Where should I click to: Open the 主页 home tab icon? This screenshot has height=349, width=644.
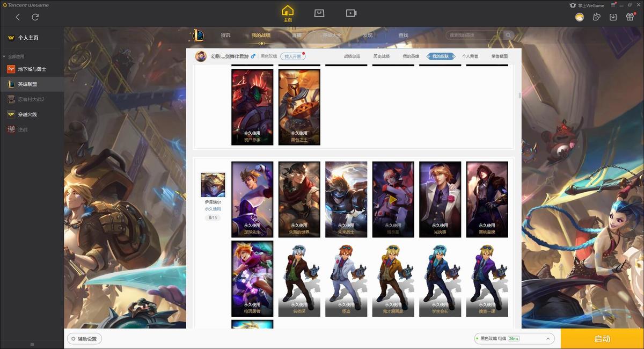[x=288, y=13]
